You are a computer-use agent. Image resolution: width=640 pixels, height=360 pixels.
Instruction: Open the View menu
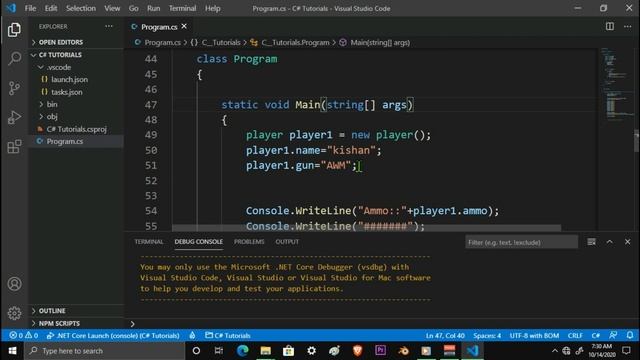pos(112,8)
